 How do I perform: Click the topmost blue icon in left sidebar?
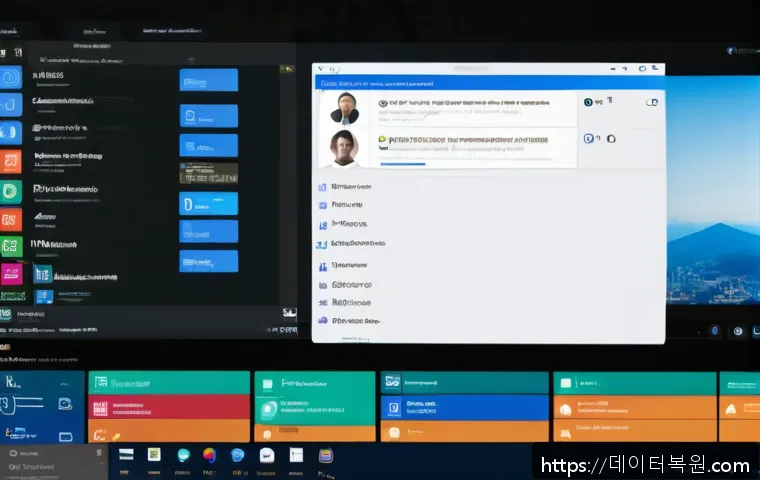click(x=11, y=79)
